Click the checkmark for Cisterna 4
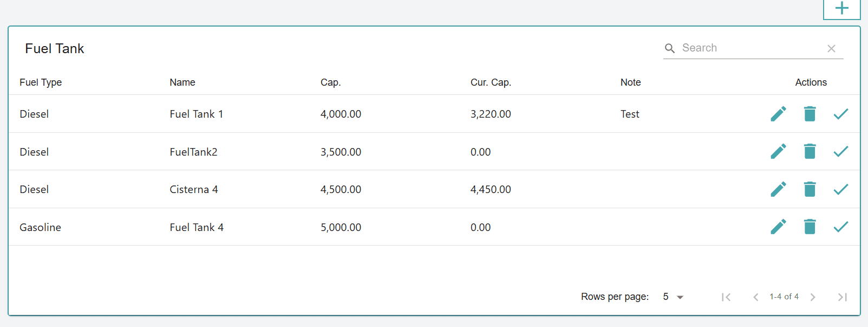Image resolution: width=868 pixels, height=327 pixels. pyautogui.click(x=840, y=189)
